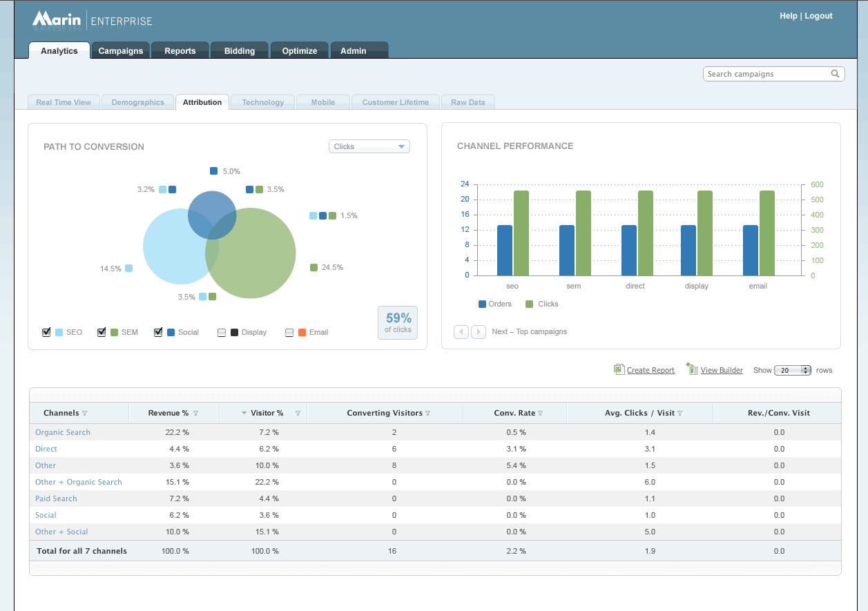This screenshot has height=611, width=868.
Task: Click the search magnifier icon
Action: (x=835, y=74)
